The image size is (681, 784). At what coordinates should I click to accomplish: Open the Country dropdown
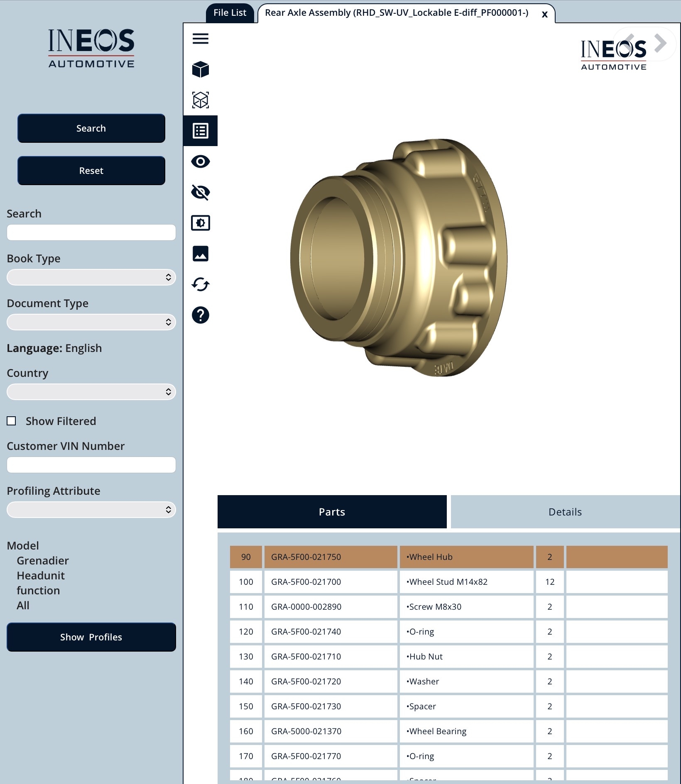coord(91,392)
